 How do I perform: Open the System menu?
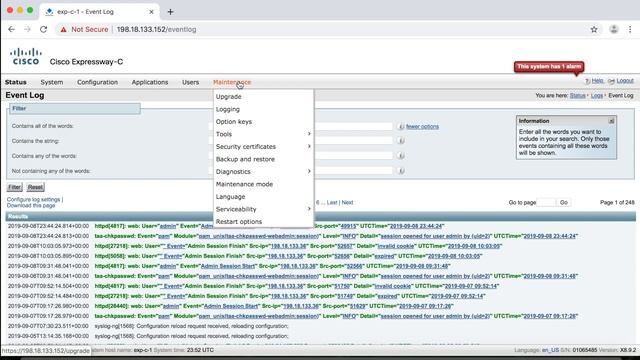pyautogui.click(x=52, y=82)
